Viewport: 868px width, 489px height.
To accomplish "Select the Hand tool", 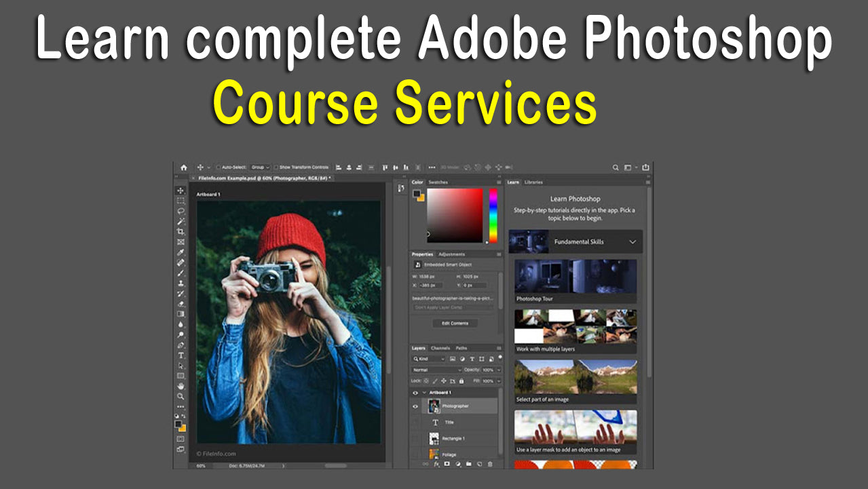I will pos(181,386).
